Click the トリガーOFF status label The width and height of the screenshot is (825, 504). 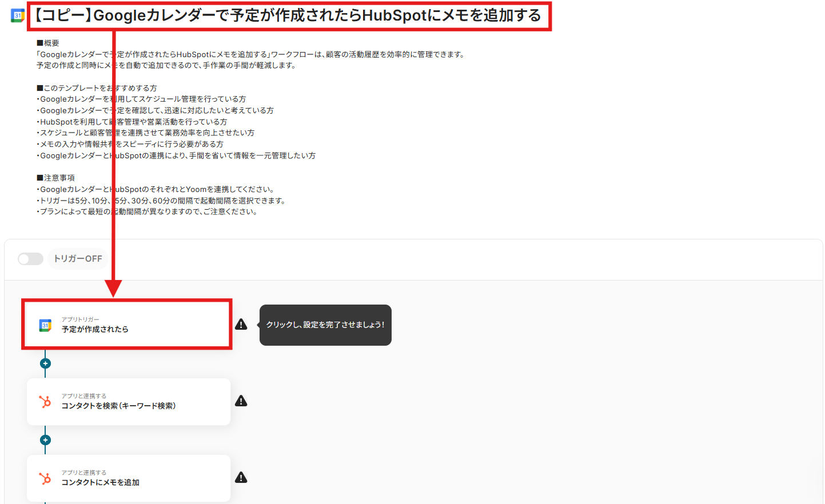pyautogui.click(x=78, y=259)
